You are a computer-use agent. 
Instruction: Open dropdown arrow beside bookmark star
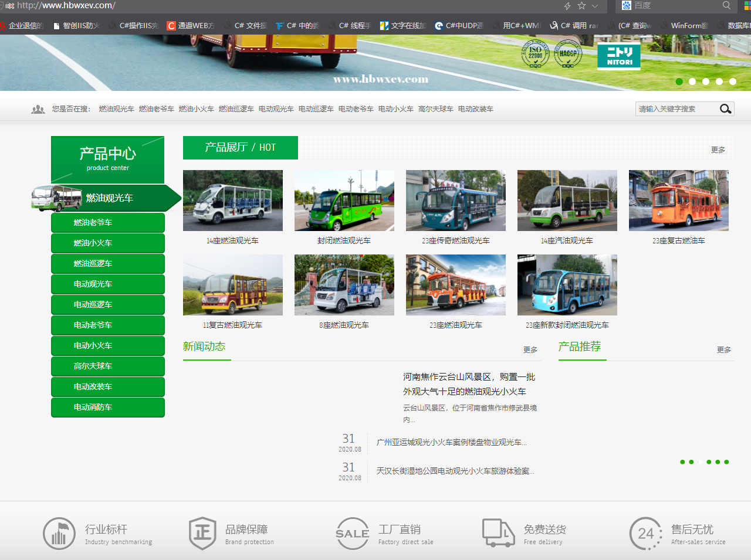pyautogui.click(x=595, y=6)
